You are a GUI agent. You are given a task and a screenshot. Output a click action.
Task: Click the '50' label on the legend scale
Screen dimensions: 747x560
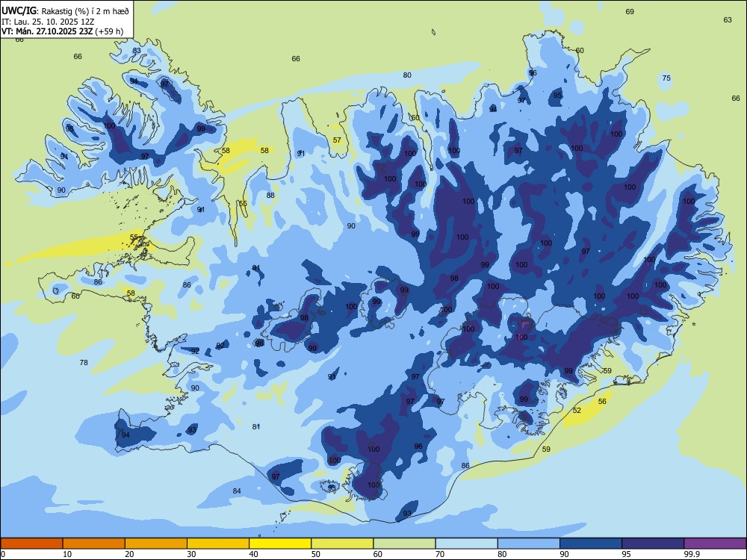[x=315, y=554]
